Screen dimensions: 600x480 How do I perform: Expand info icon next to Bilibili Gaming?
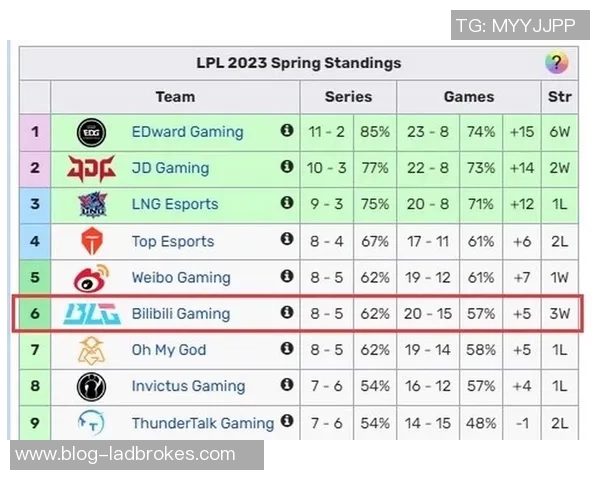(x=287, y=313)
